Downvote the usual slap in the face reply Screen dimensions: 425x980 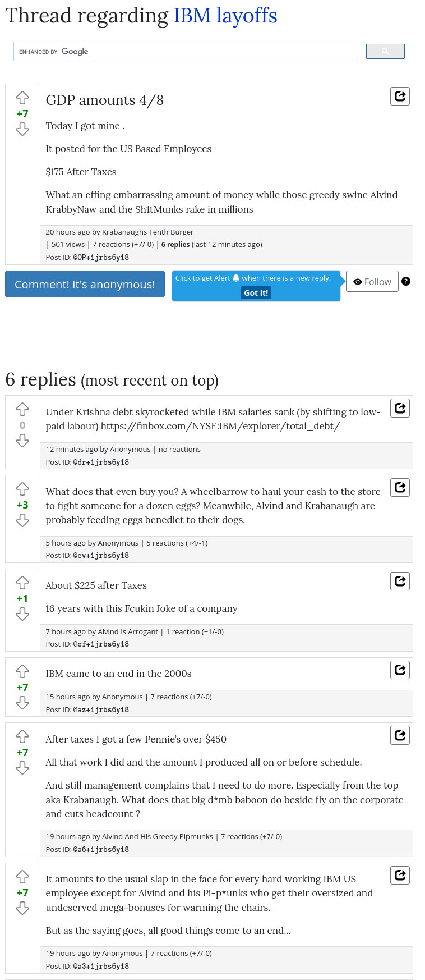coord(22,908)
